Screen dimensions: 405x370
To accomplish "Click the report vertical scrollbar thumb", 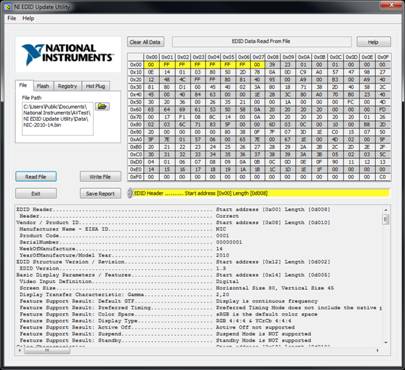I will coord(386,219).
